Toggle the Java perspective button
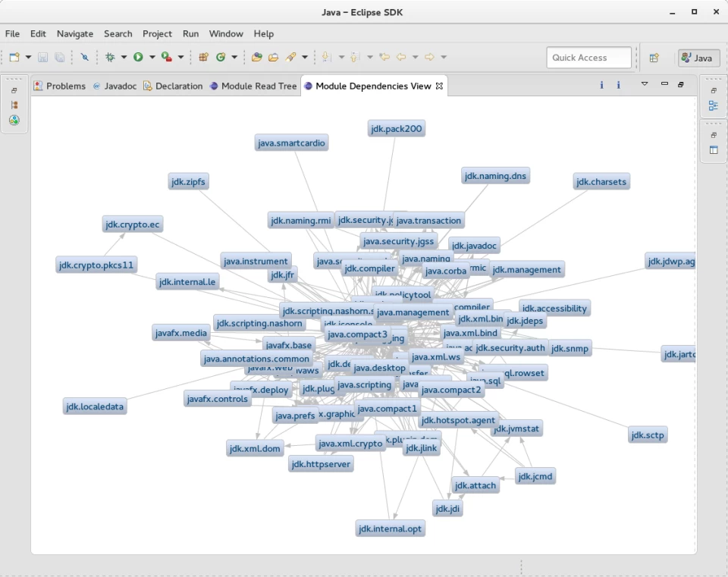 698,58
